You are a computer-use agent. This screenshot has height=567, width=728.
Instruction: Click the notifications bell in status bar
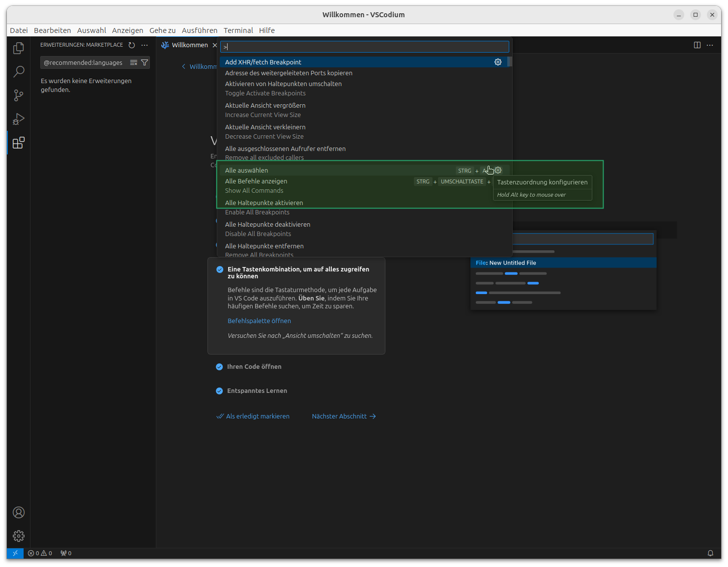710,553
